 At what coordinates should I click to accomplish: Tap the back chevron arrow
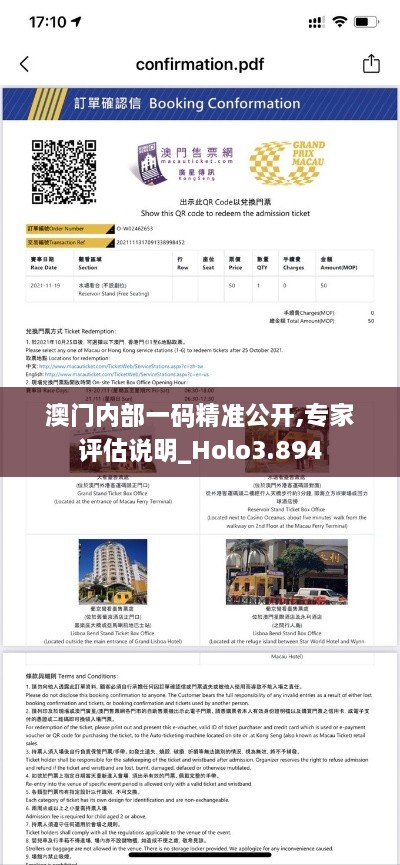coord(24,64)
